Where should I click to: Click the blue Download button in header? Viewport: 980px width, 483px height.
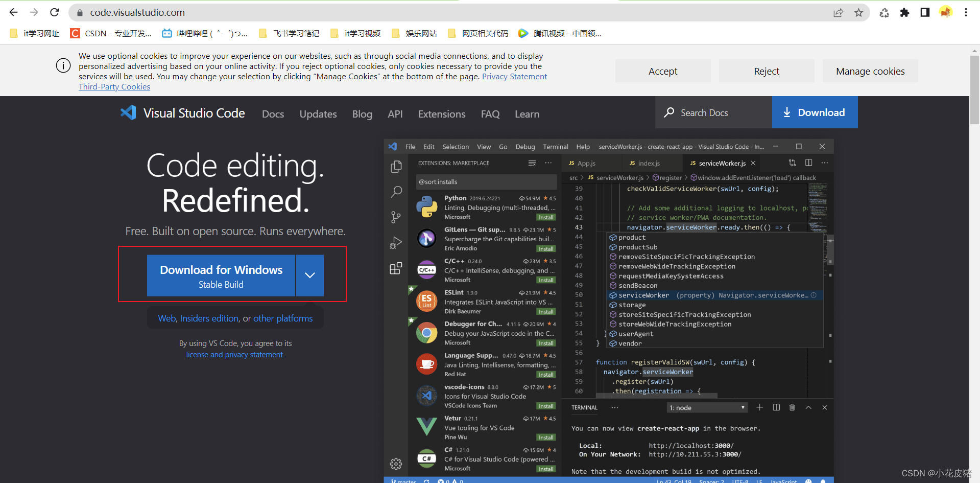click(815, 112)
